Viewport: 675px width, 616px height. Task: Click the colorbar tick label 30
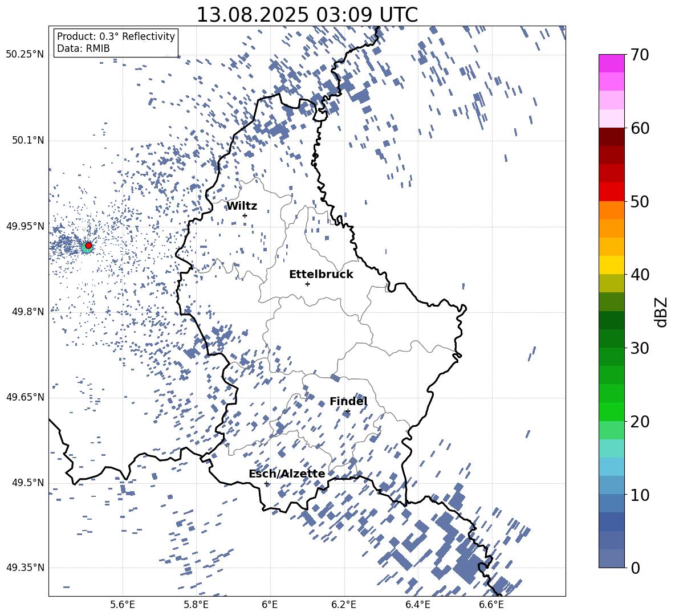(x=640, y=348)
